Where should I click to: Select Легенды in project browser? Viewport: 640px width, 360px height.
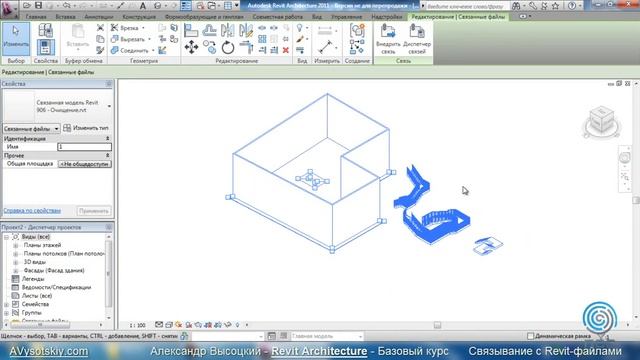tap(33, 279)
